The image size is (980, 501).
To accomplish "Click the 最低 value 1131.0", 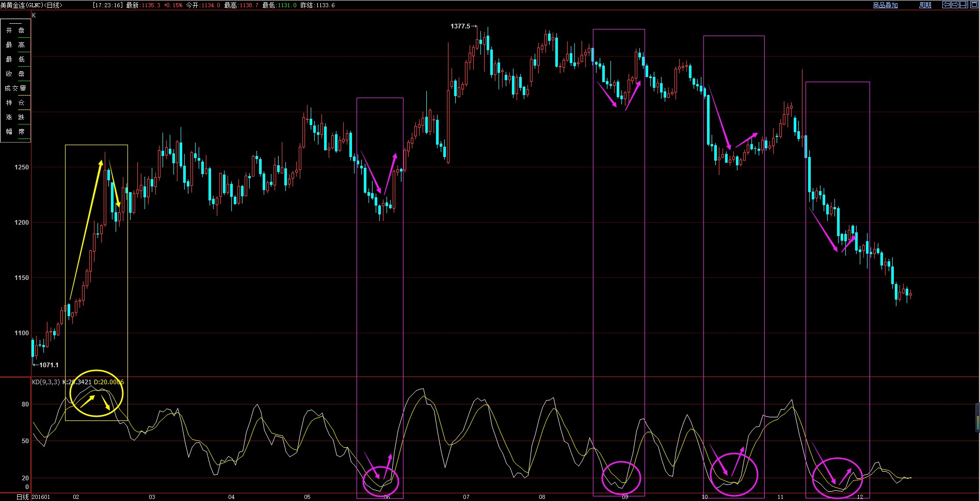I will (x=286, y=5).
